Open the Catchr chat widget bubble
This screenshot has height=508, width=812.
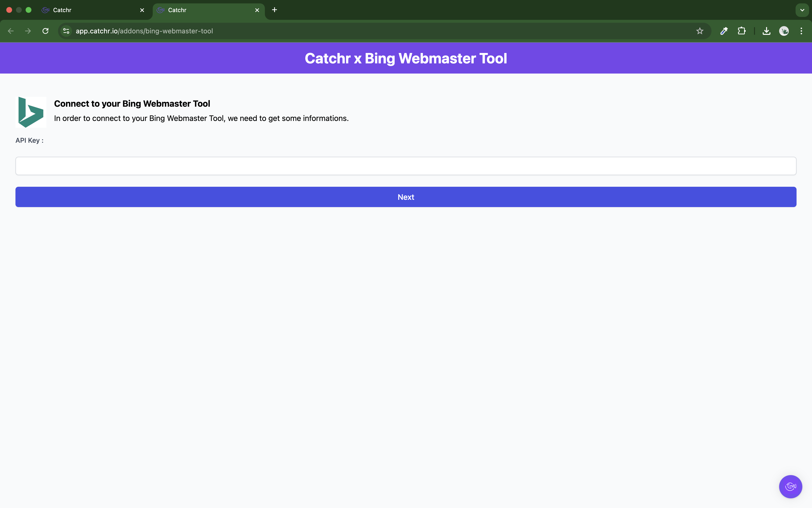point(790,486)
